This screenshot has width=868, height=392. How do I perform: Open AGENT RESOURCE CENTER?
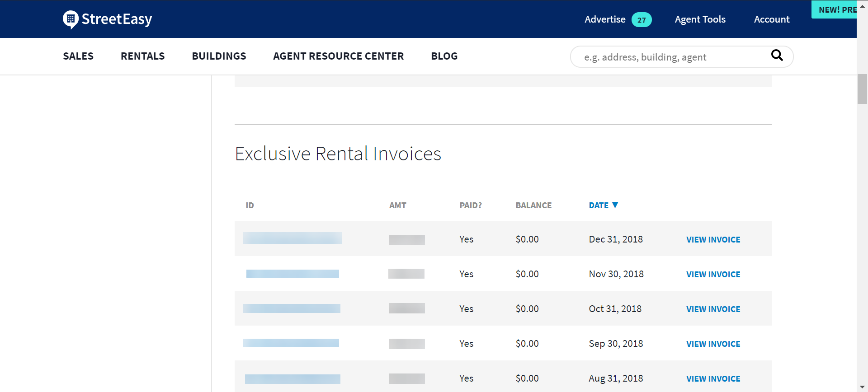[x=338, y=56]
